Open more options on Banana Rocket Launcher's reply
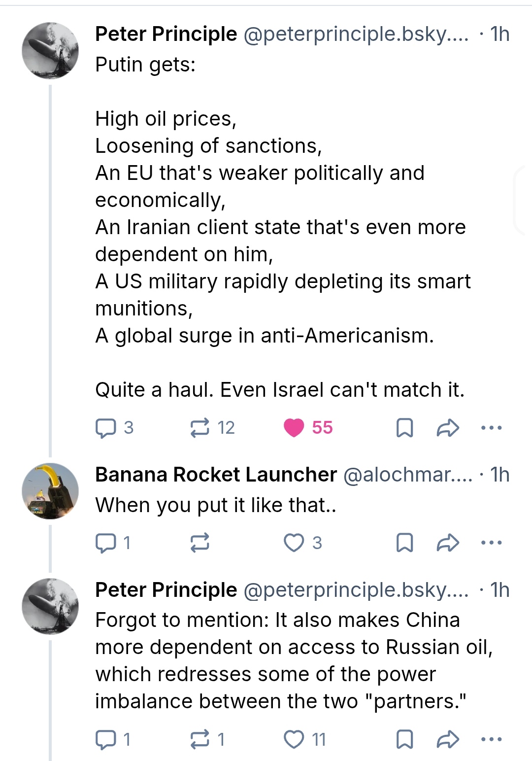Viewport: 532px width, 761px height. 491,543
